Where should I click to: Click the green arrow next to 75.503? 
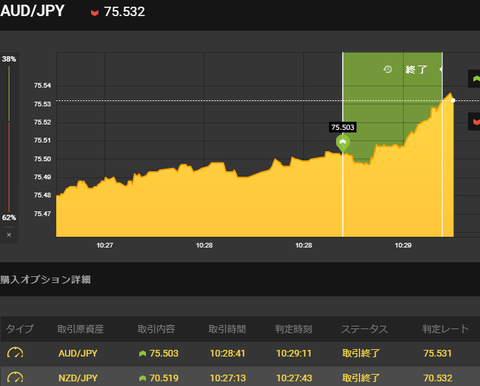pyautogui.click(x=142, y=353)
